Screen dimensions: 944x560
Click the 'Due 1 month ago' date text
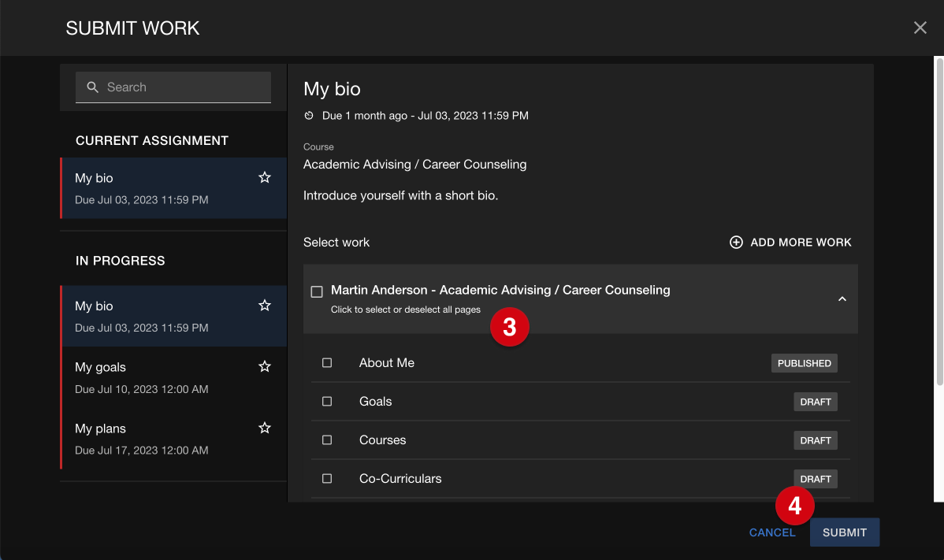425,116
